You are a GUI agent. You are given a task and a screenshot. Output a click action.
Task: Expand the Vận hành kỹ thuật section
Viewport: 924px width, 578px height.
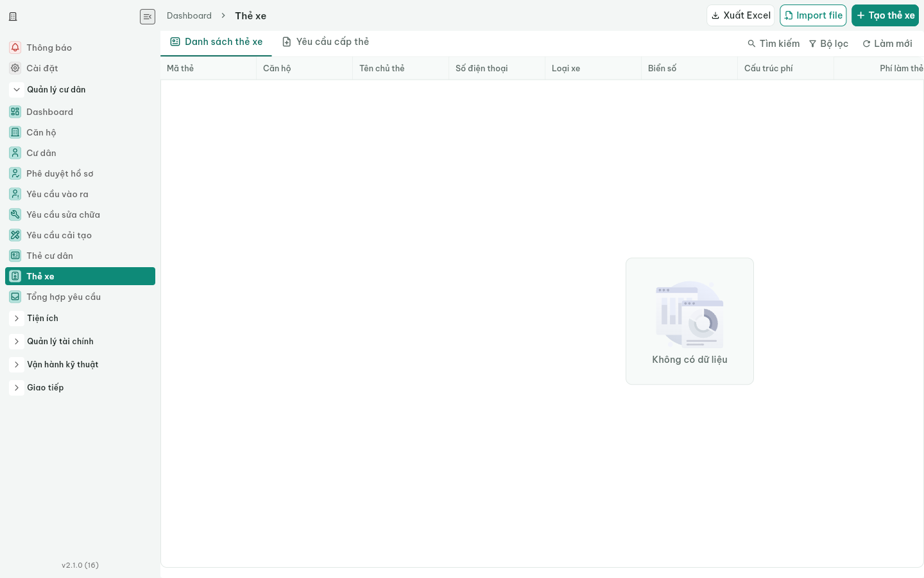point(17,365)
